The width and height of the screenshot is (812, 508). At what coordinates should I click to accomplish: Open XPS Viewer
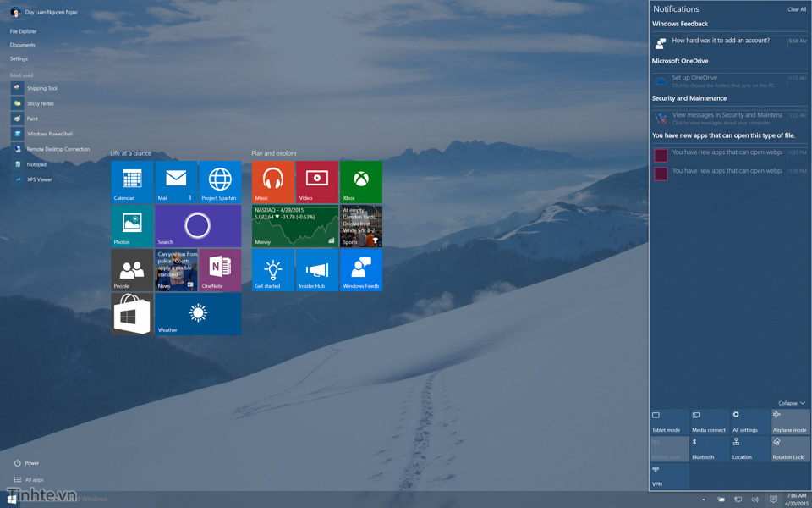(x=32, y=179)
